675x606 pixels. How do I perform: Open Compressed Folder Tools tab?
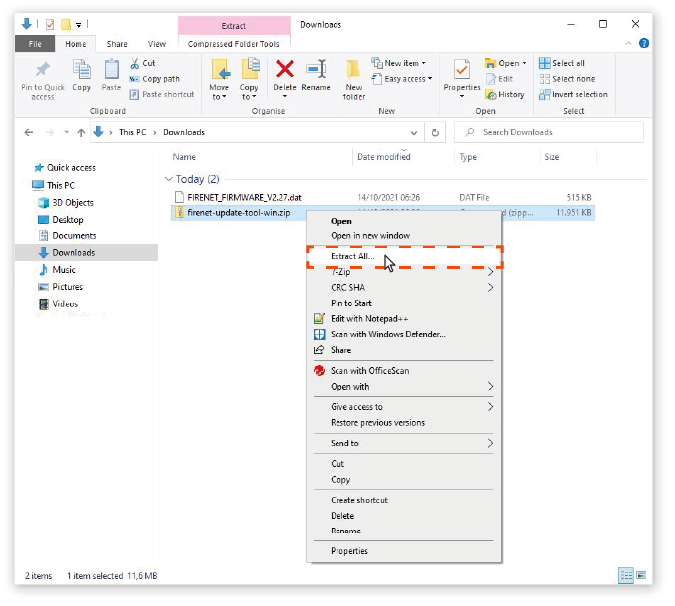234,44
